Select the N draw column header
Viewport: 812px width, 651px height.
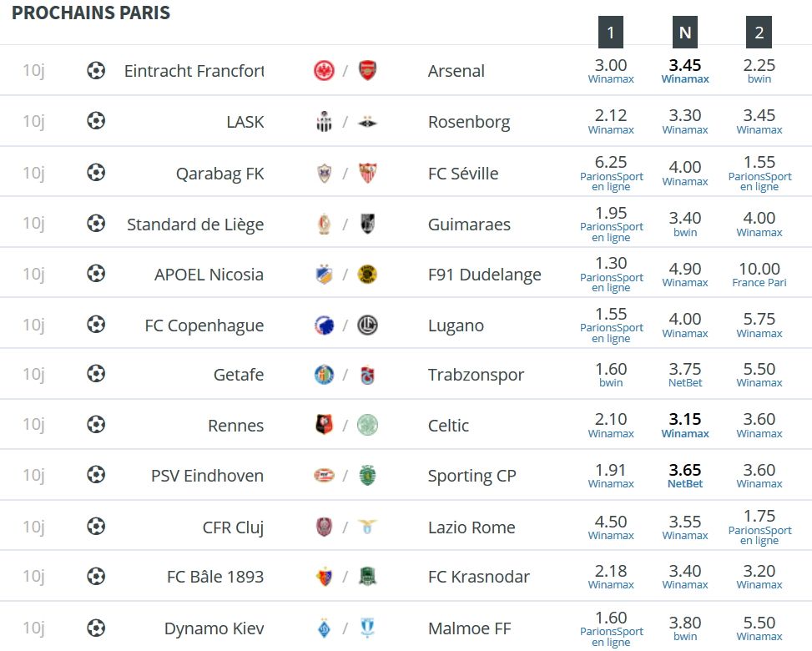click(685, 32)
